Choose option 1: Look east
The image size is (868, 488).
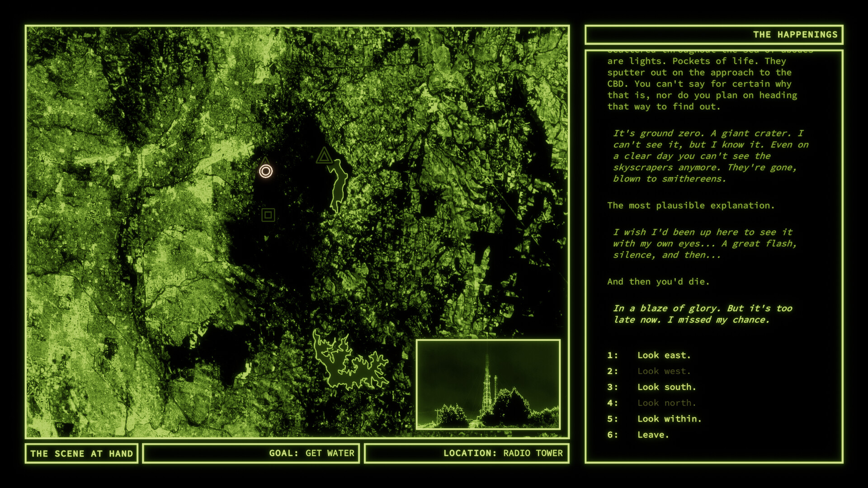(x=664, y=355)
